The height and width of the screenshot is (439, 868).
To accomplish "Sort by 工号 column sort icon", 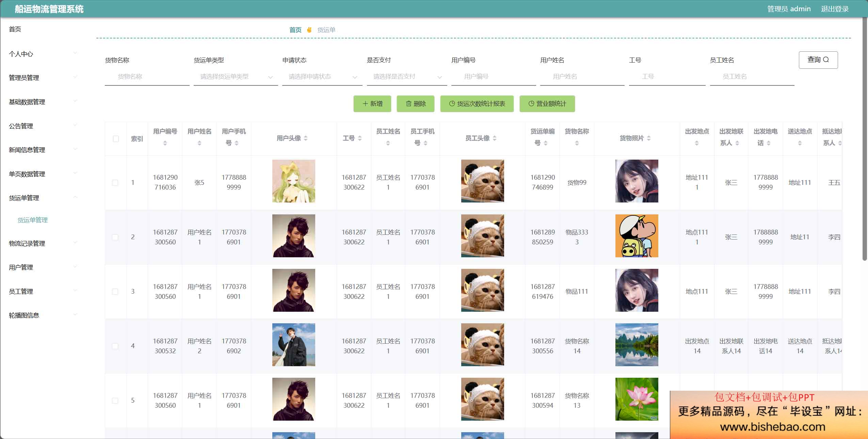I will [x=360, y=138].
